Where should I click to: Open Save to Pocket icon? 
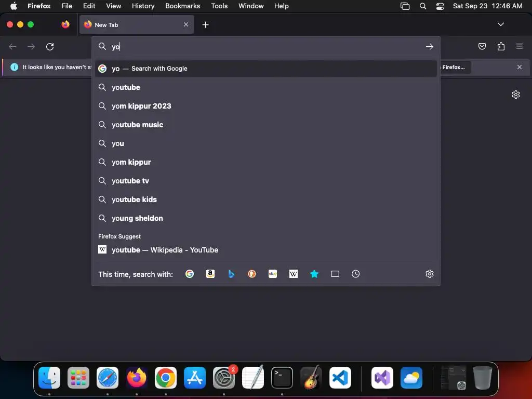482,46
